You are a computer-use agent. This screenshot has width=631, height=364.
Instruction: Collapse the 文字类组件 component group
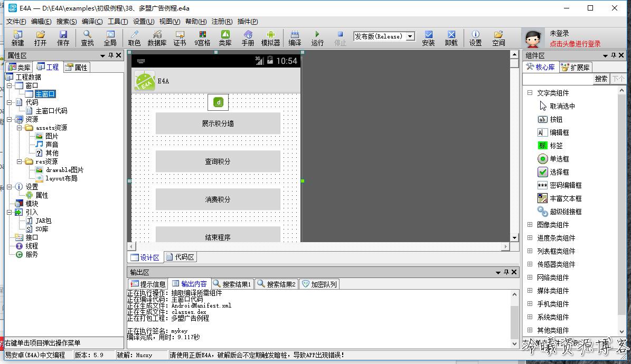click(x=530, y=93)
